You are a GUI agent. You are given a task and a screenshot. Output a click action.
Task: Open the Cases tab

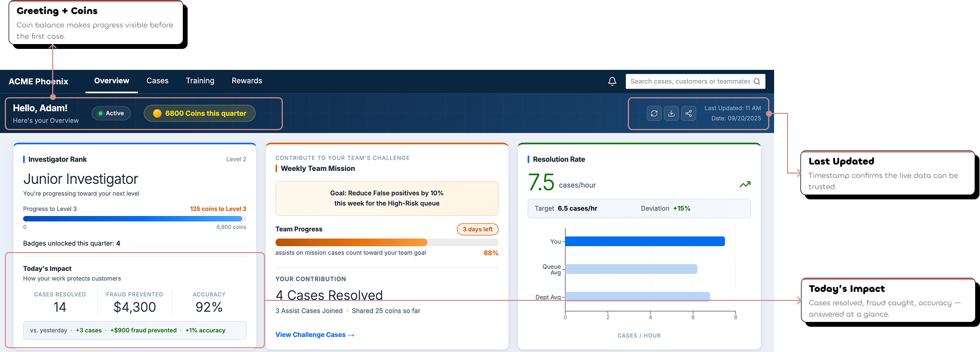pos(158,81)
